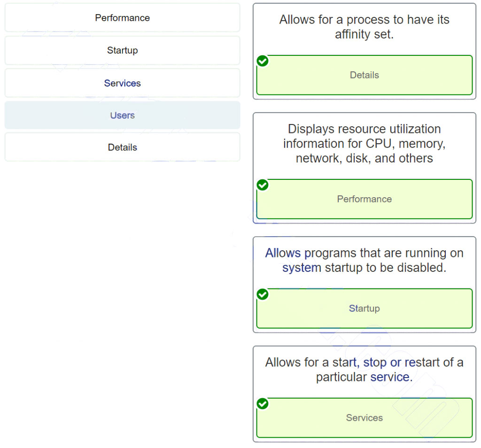Viewport: 481px width, 448px height.
Task: Select the Services answer tile
Action: (x=364, y=417)
